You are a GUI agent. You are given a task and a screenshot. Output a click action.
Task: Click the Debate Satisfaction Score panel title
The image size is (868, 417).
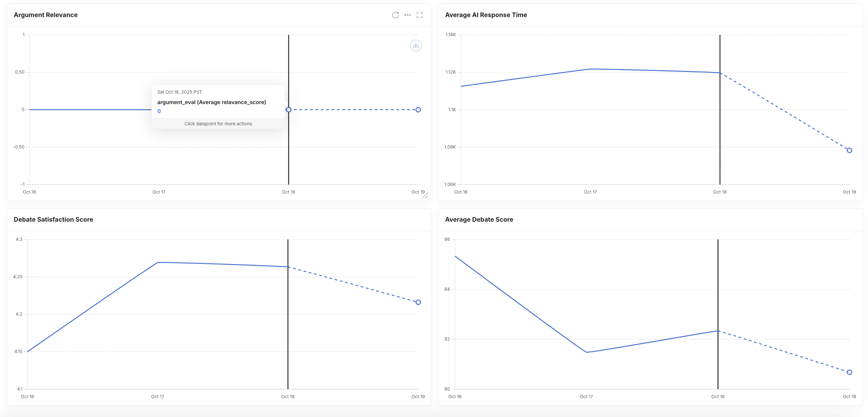point(53,220)
